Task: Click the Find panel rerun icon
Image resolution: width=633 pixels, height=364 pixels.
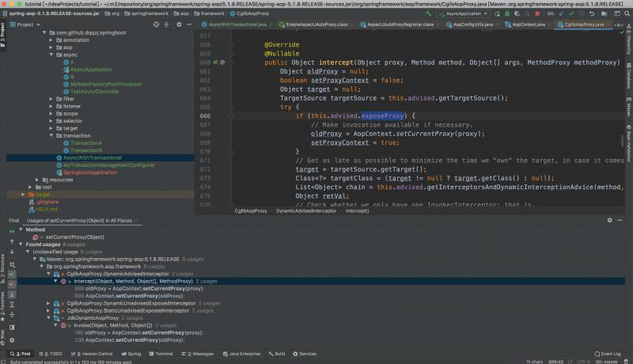Action: (11, 229)
